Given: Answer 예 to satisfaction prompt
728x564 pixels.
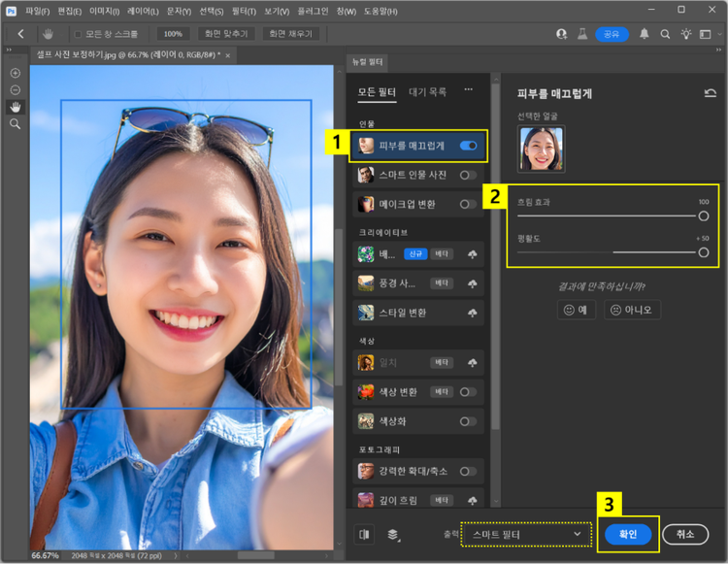Looking at the screenshot, I should (x=577, y=310).
